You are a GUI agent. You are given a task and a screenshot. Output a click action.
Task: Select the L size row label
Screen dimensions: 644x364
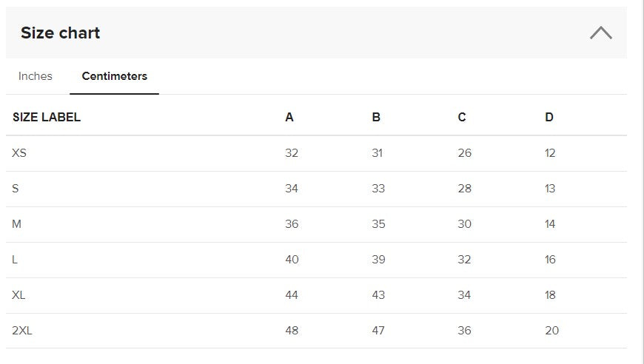click(16, 260)
